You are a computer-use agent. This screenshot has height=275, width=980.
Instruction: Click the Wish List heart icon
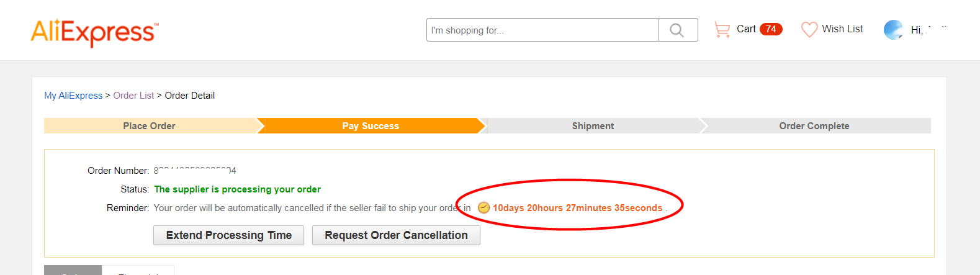click(x=809, y=29)
